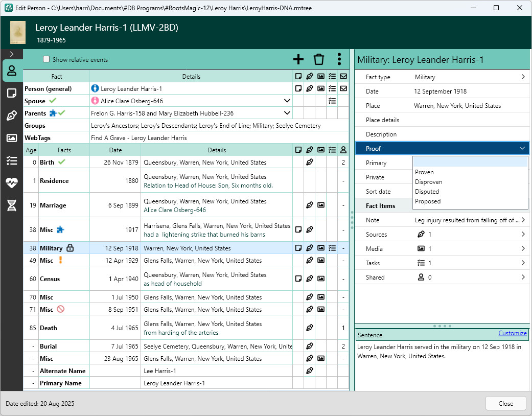Viewport: 532px width, 416px height.
Task: Collapse the Proof dropdown
Action: click(522, 148)
